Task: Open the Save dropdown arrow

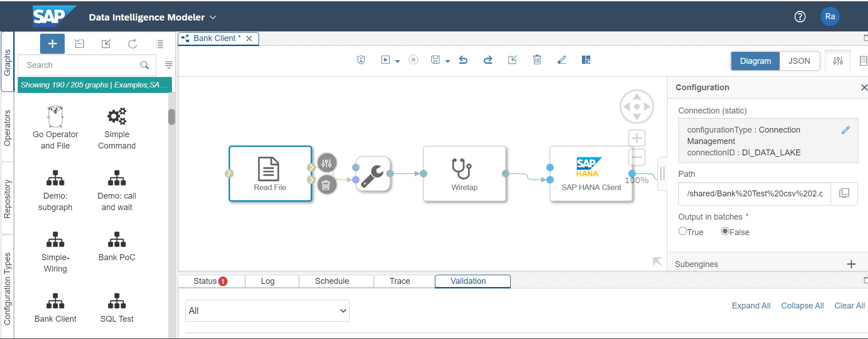Action: pos(448,61)
